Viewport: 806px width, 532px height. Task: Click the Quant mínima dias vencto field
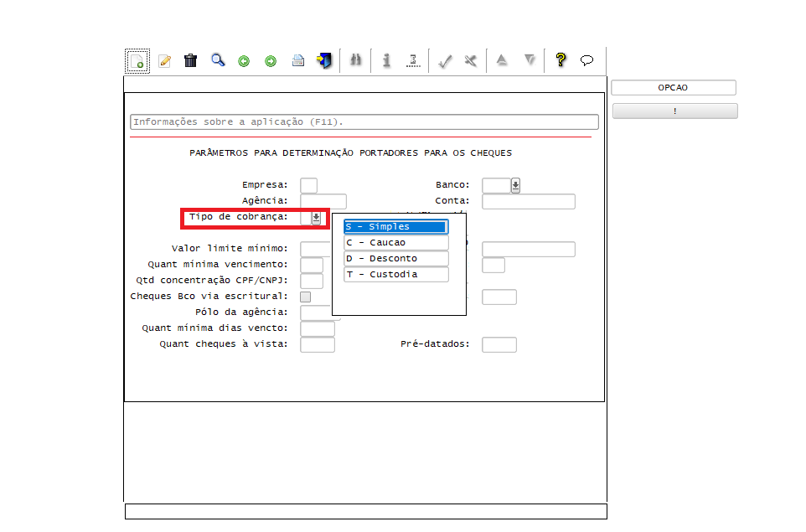318,329
